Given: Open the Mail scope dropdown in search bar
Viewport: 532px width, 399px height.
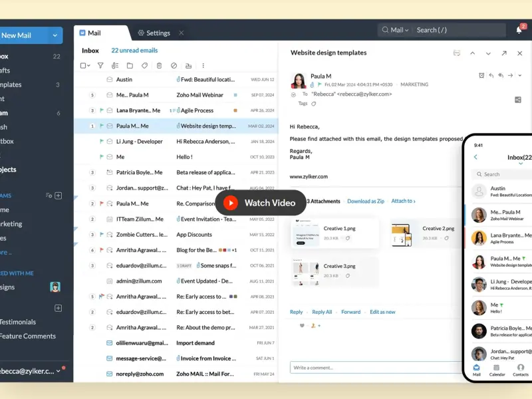Looking at the screenshot, I should tap(399, 30).
